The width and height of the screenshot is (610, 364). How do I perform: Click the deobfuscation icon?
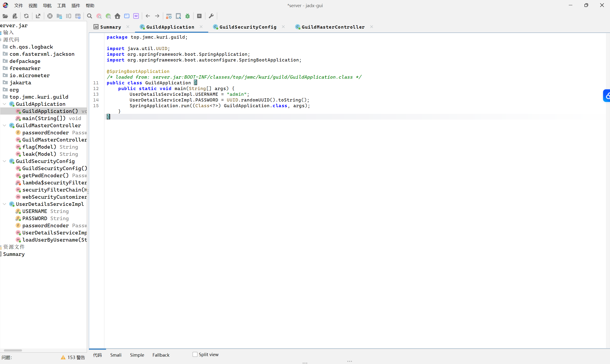[x=169, y=16]
